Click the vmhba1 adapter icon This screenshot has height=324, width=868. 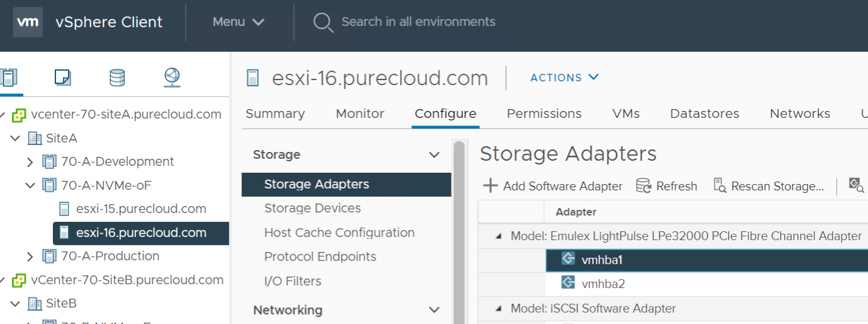tap(568, 259)
